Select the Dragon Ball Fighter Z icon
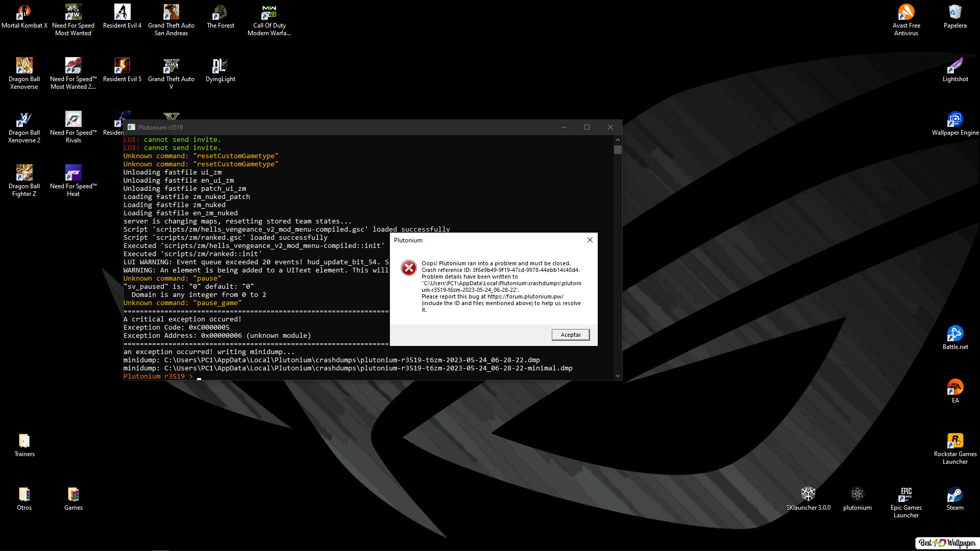Image resolution: width=980 pixels, height=551 pixels. [x=24, y=181]
